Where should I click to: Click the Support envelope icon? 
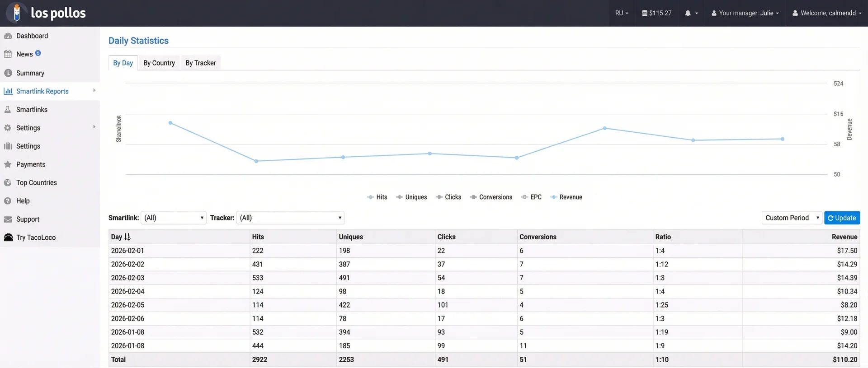[8, 219]
